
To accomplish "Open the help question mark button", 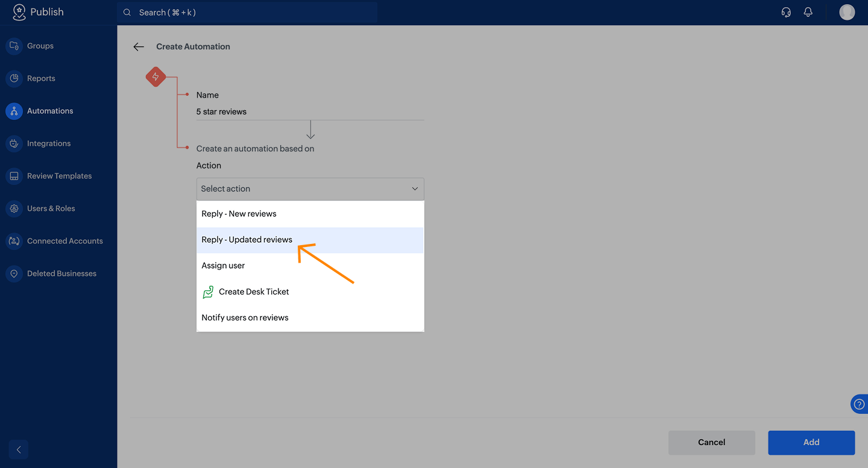I will point(860,404).
